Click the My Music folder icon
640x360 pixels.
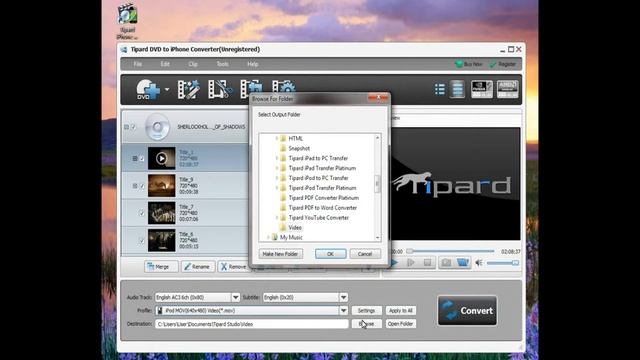pos(275,237)
